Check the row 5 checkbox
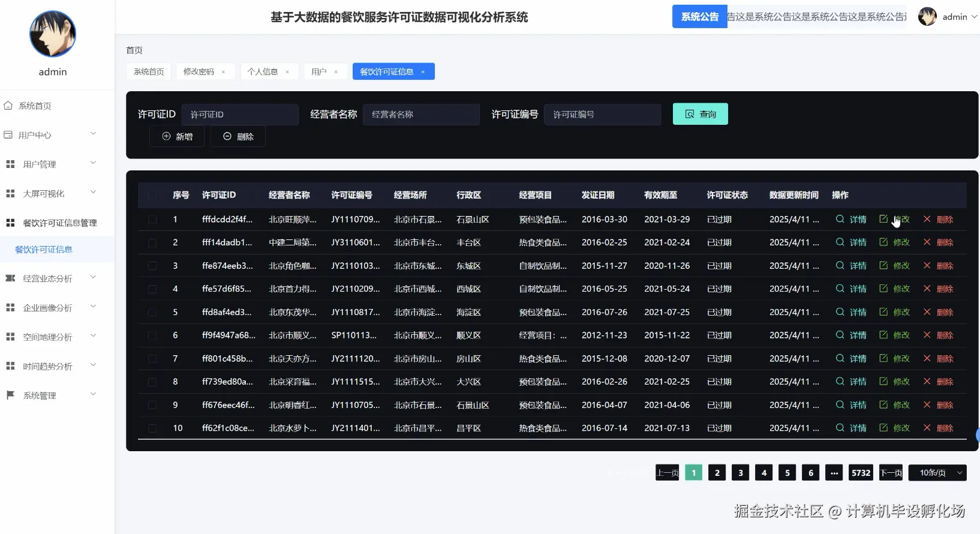980x534 pixels. (152, 313)
